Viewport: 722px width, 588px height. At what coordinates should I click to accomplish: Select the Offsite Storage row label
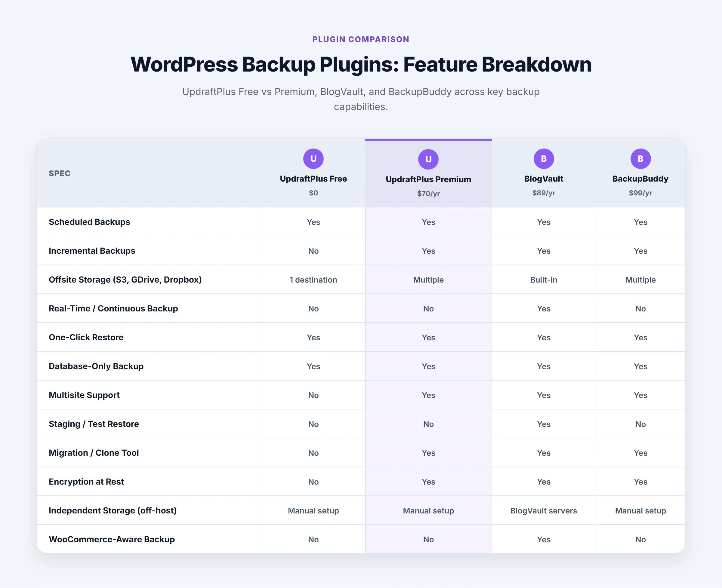coord(125,280)
